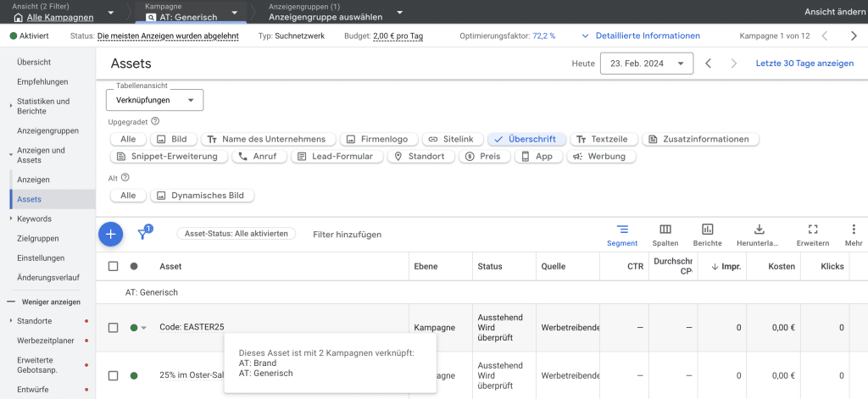Screen dimensions: 868x399
Task: Open the Ansicht Alle Kampagnen dropdown arrow
Action: click(111, 13)
